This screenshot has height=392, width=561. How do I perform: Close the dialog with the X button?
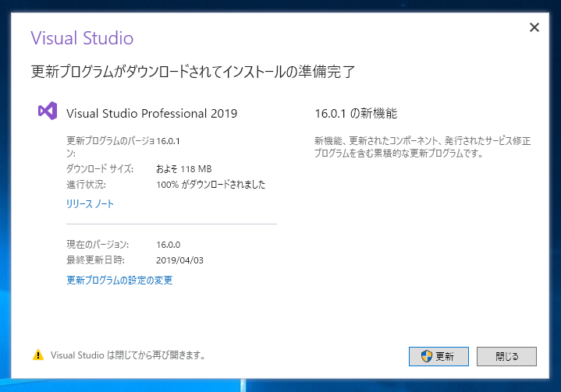(534, 27)
